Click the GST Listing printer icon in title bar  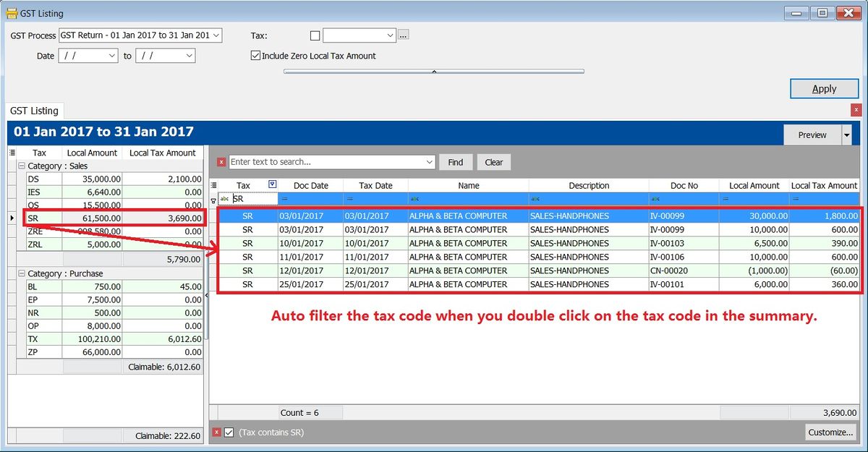tap(12, 13)
